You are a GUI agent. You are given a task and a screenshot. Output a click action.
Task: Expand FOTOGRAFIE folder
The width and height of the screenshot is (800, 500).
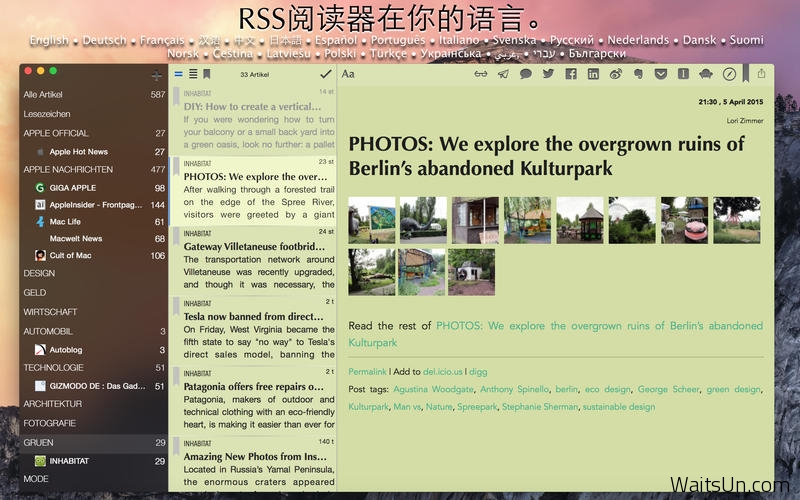click(94, 423)
